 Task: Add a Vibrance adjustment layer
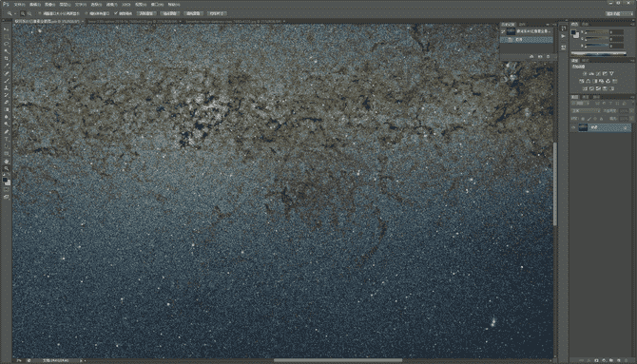click(x=612, y=73)
